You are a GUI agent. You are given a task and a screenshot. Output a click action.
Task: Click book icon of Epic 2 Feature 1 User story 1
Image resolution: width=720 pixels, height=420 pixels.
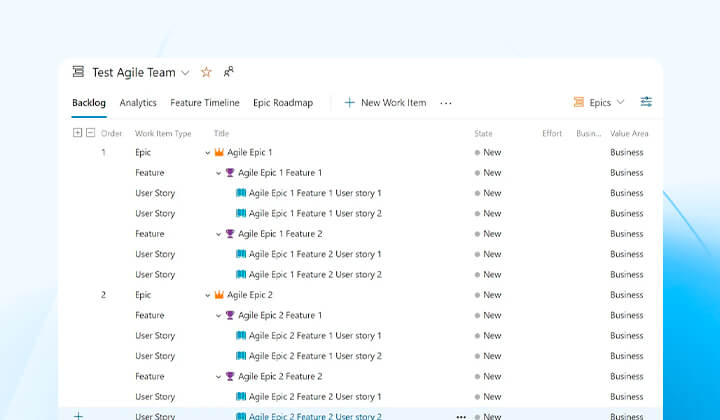tap(241, 336)
